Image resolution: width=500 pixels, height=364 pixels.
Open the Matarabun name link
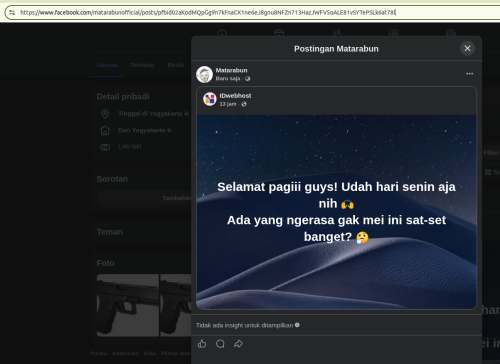231,70
